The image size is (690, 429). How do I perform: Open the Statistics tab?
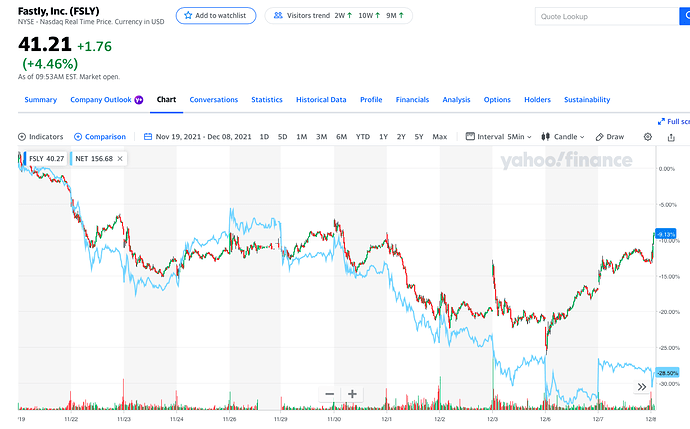(267, 100)
